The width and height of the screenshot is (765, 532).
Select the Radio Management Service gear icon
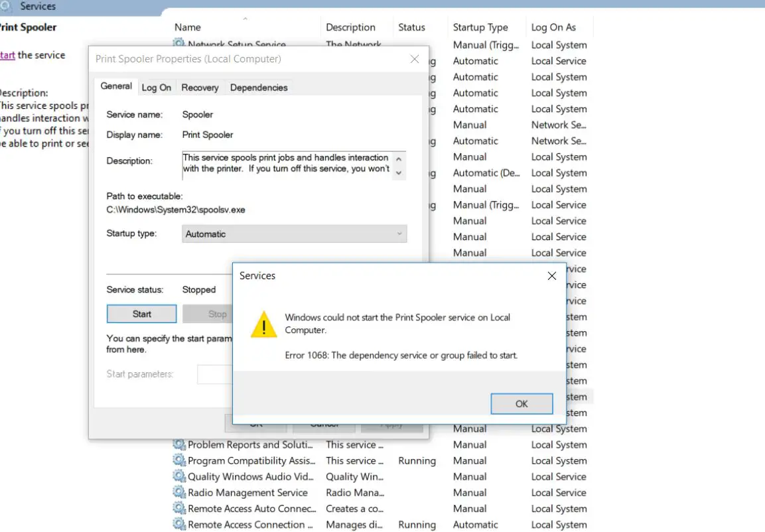179,492
